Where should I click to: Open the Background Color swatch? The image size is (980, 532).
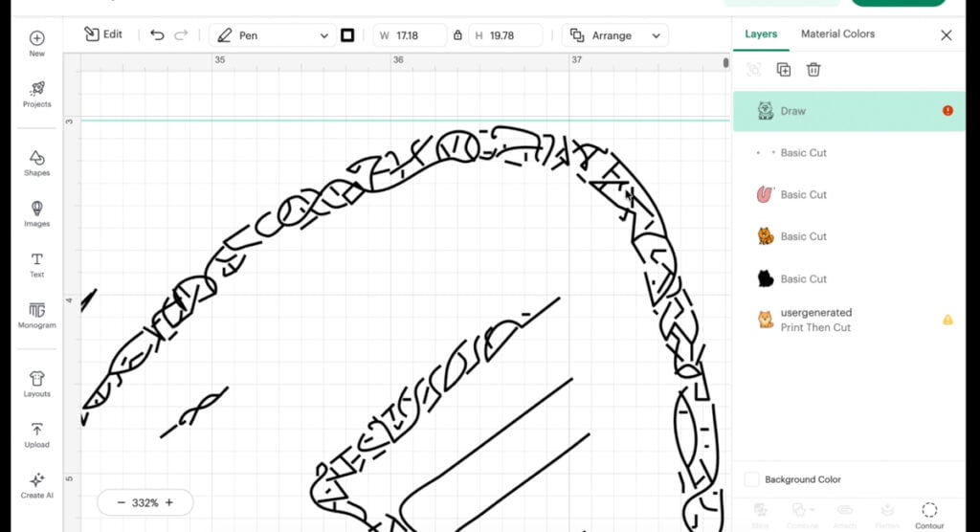tap(752, 479)
